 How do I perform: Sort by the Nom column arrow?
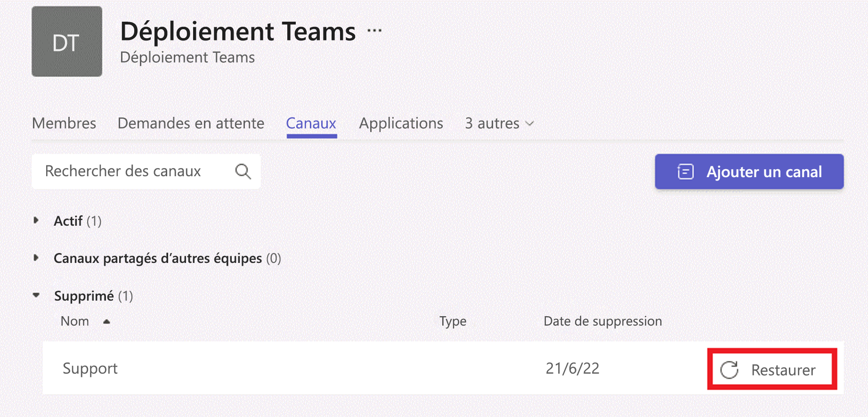106,321
